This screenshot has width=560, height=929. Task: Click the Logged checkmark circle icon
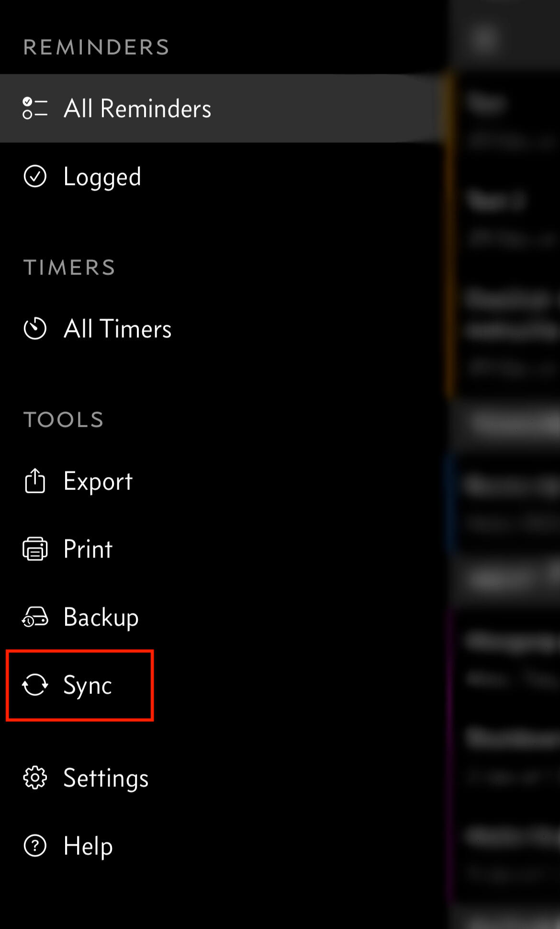click(35, 177)
